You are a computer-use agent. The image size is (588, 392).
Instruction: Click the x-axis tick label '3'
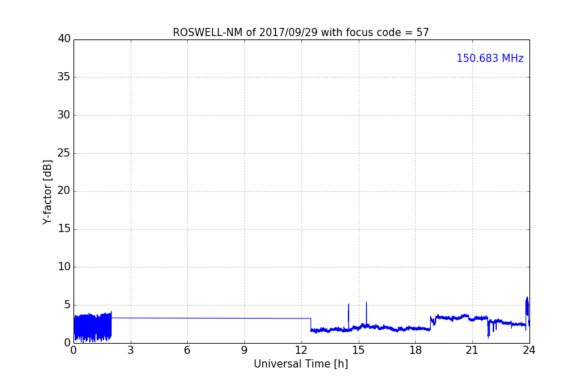click(x=131, y=350)
